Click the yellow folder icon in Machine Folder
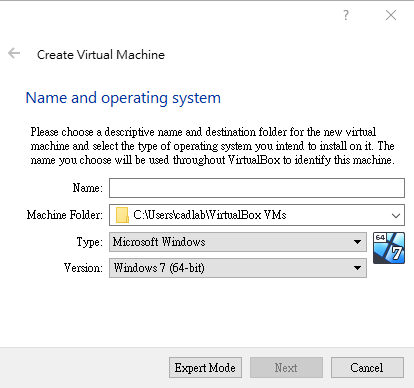Viewport: 414px width, 388px height. (122, 215)
